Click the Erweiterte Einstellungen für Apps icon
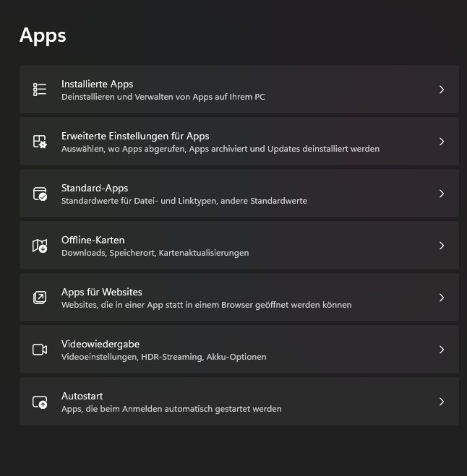 coord(40,142)
